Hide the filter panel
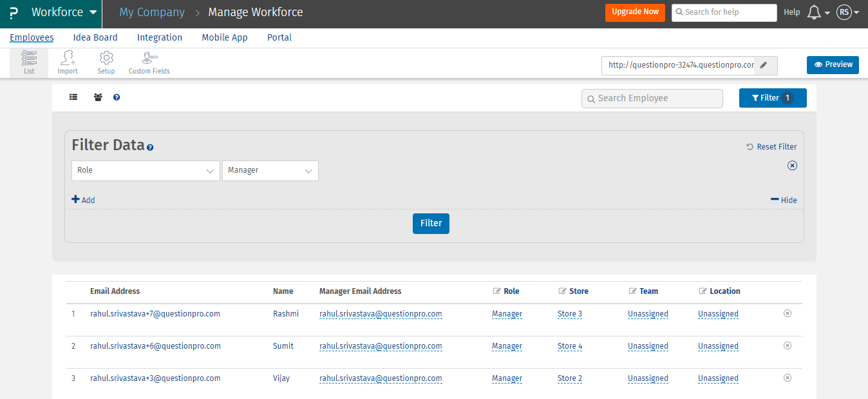 coord(784,200)
